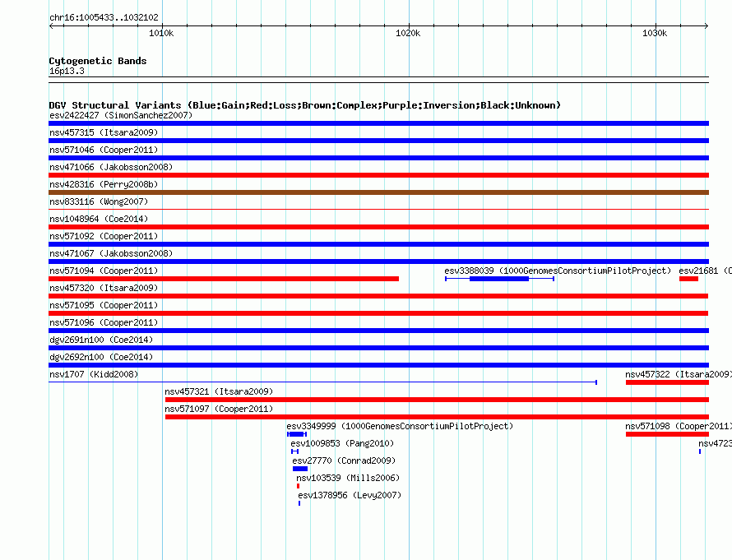Select the nsv571094 (Cooper2011) label
The height and width of the screenshot is (560, 732).
coord(104,271)
